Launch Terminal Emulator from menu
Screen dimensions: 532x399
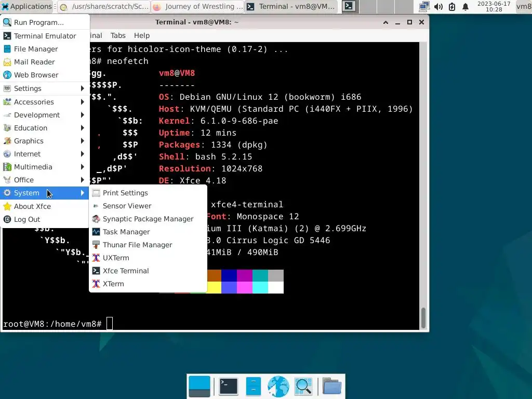coord(45,36)
